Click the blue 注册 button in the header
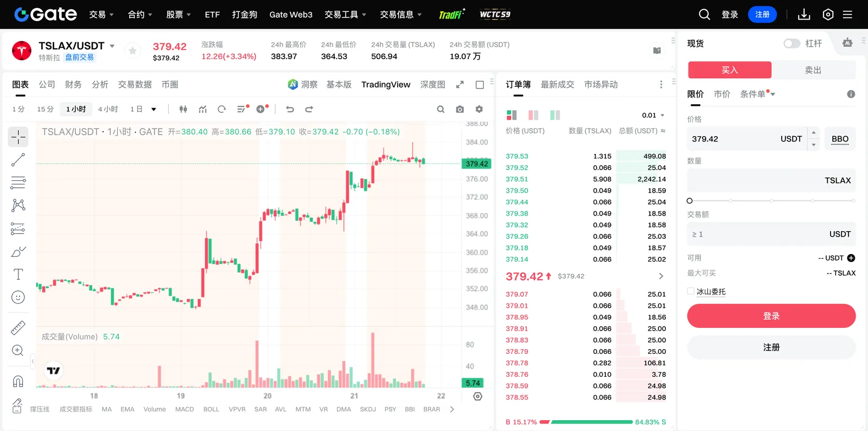 762,15
